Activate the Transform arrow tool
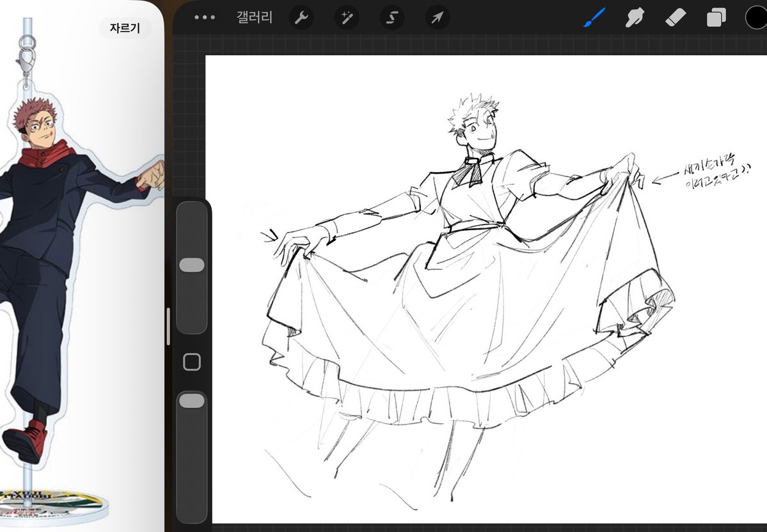This screenshot has height=532, width=767. [x=438, y=18]
